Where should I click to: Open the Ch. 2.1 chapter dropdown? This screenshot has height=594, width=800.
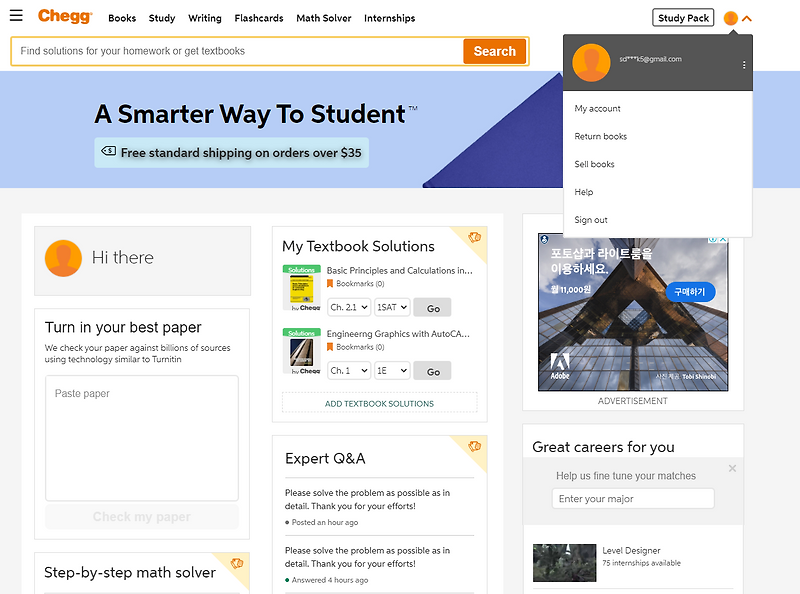pyautogui.click(x=348, y=307)
